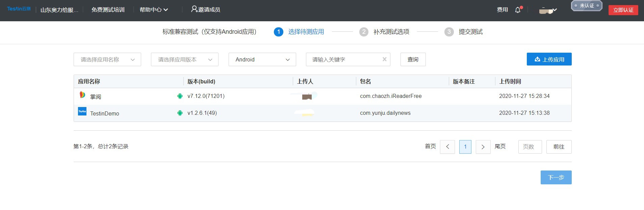The image size is (644, 210).
Task: Click the 下一步 button
Action: pos(556,177)
